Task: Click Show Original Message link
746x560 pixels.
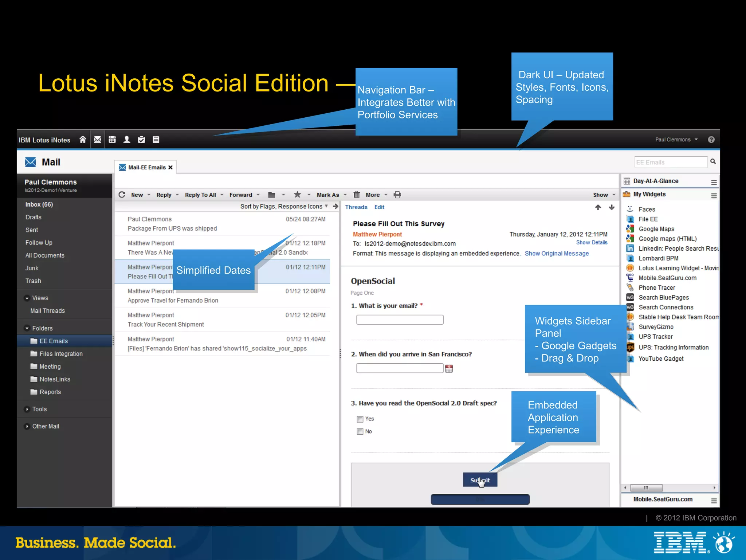Action: [557, 253]
